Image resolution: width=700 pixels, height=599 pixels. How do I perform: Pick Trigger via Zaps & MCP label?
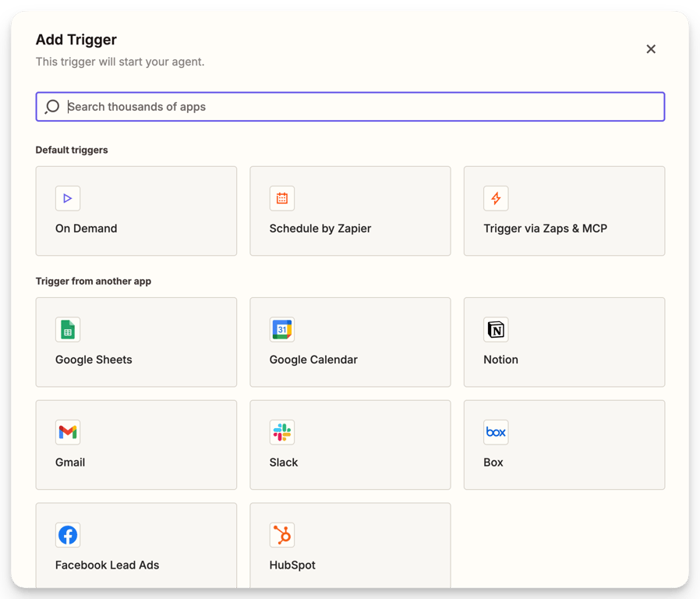[545, 229]
